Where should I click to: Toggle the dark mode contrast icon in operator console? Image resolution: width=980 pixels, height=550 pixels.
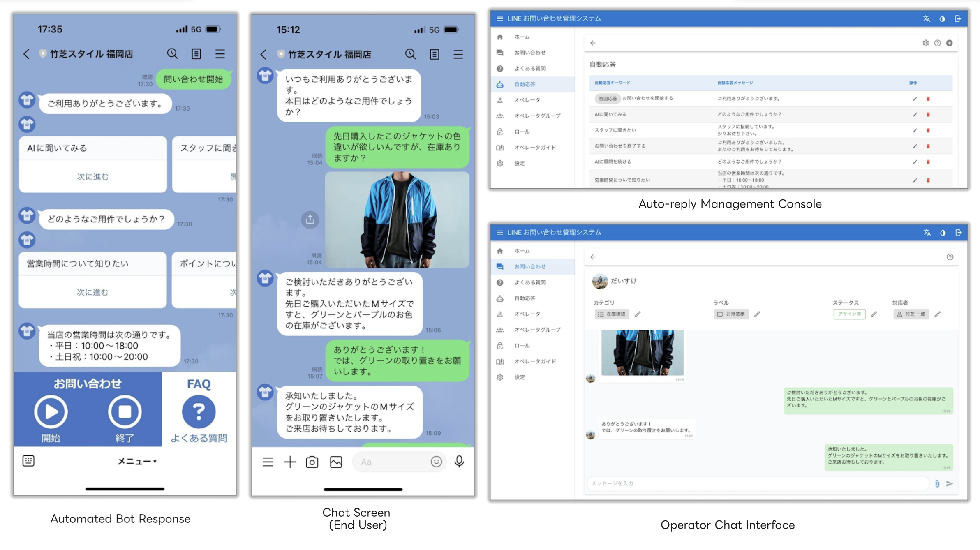tap(943, 233)
